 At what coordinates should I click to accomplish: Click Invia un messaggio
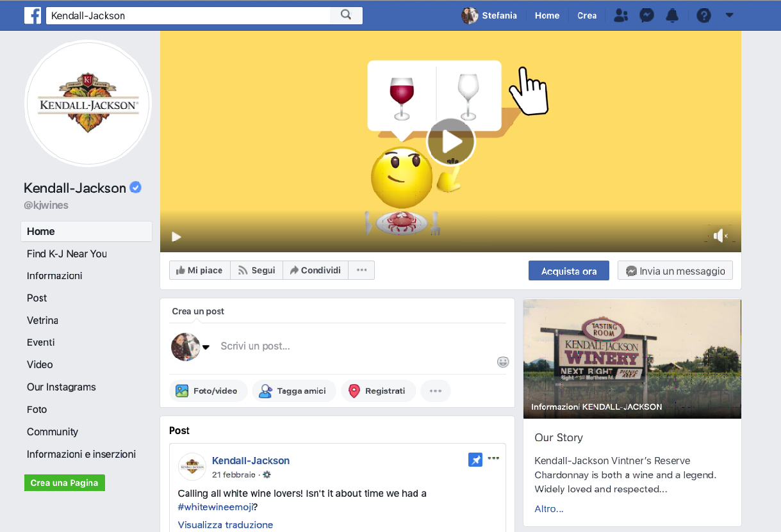tap(675, 271)
